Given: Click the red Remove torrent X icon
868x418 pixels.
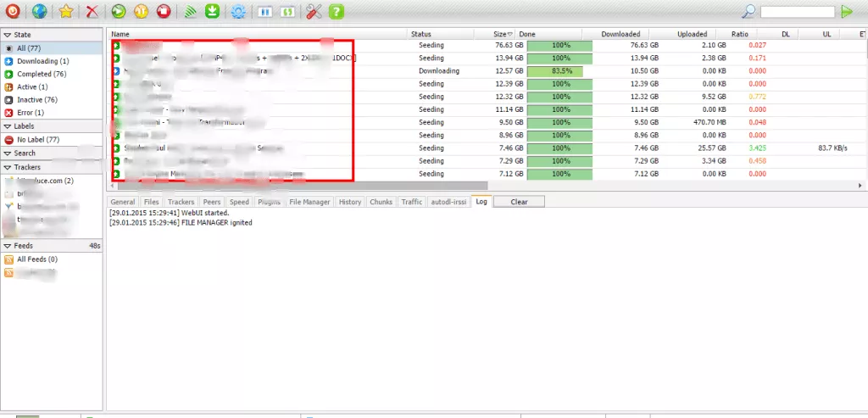Looking at the screenshot, I should click(x=92, y=12).
